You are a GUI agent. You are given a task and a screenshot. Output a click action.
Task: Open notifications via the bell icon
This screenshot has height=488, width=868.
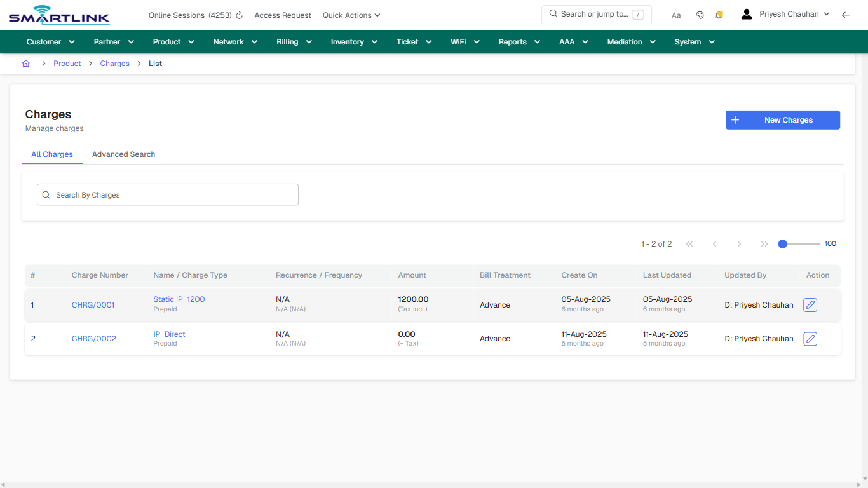pyautogui.click(x=719, y=15)
